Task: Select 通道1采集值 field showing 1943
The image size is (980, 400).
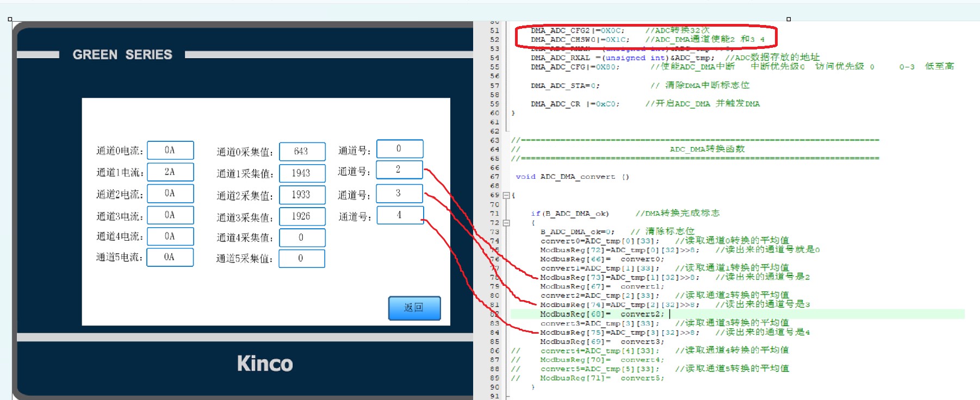Action: point(302,173)
